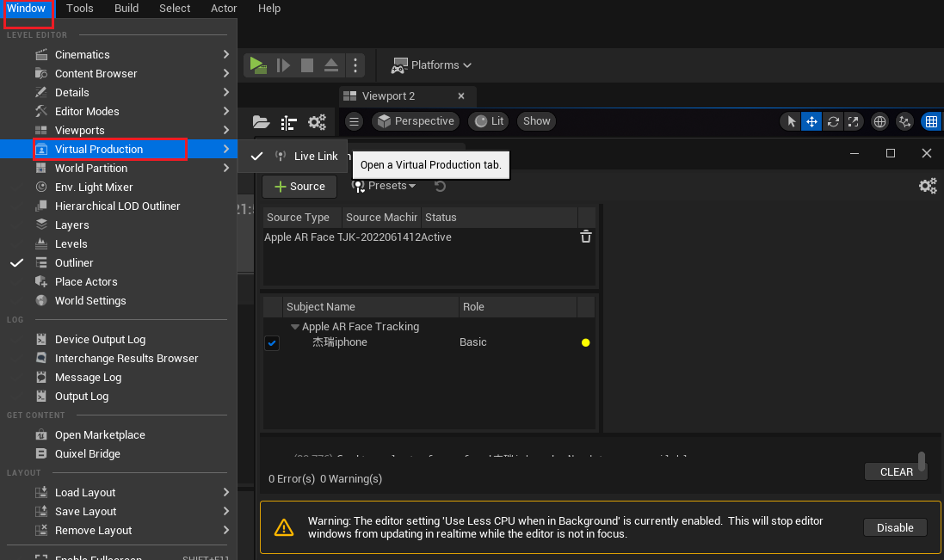Image resolution: width=944 pixels, height=560 pixels.
Task: Collapse the Apple AR Face Tracking subject group
Action: click(295, 327)
